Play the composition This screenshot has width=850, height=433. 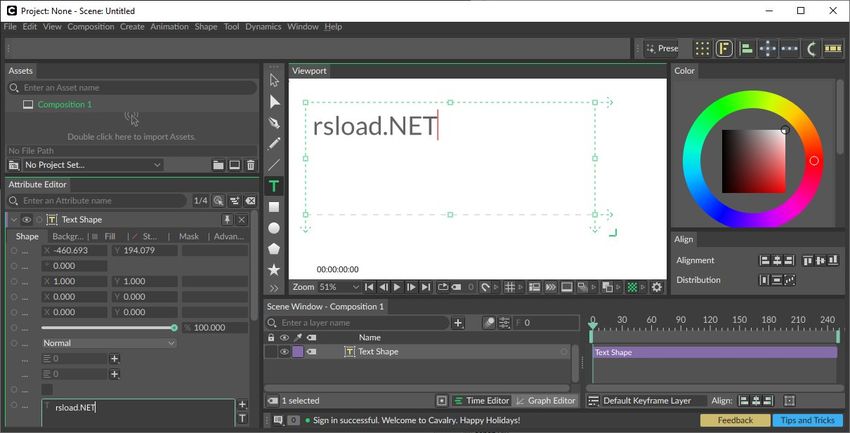[397, 287]
